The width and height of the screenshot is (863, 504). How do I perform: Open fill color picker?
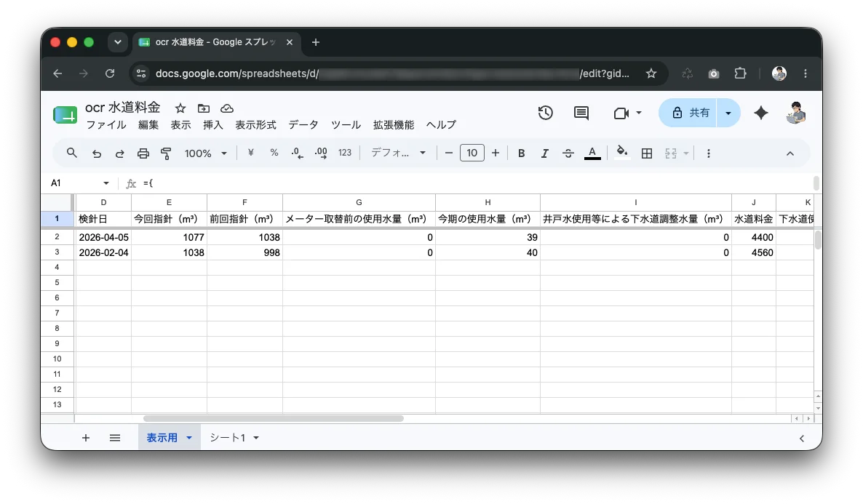pos(622,153)
